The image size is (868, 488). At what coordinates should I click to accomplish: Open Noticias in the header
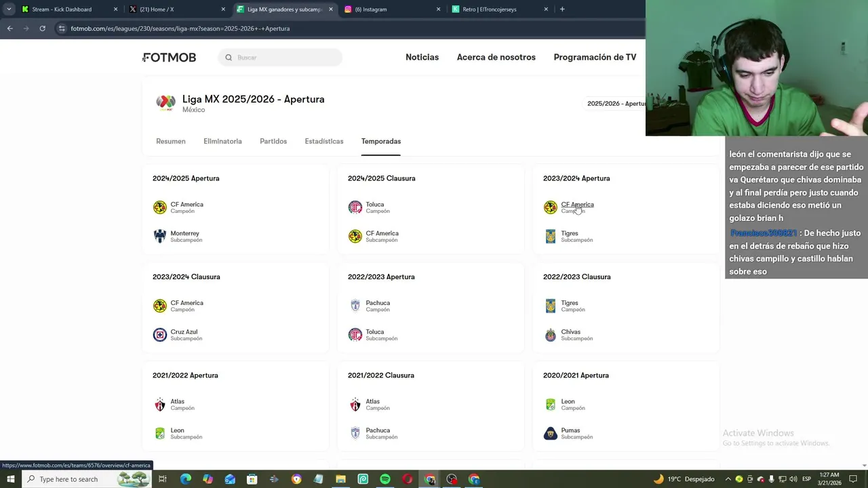click(x=422, y=58)
